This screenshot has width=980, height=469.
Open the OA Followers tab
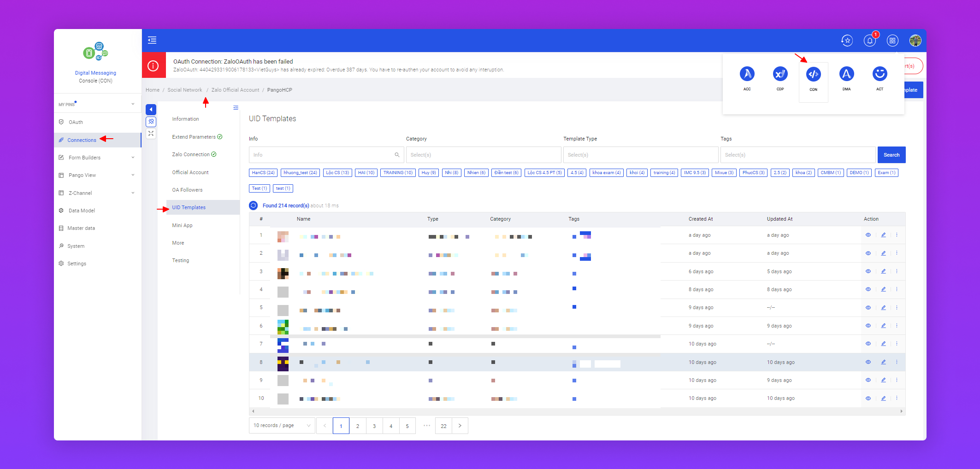coord(187,190)
